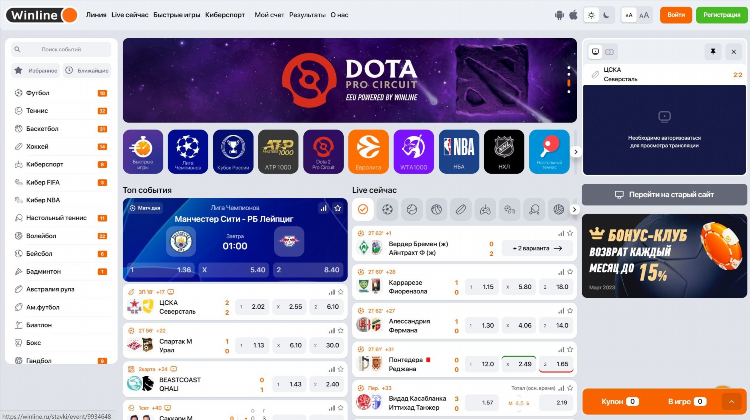
Task: Expand the league tiles with right arrow
Action: click(x=575, y=152)
